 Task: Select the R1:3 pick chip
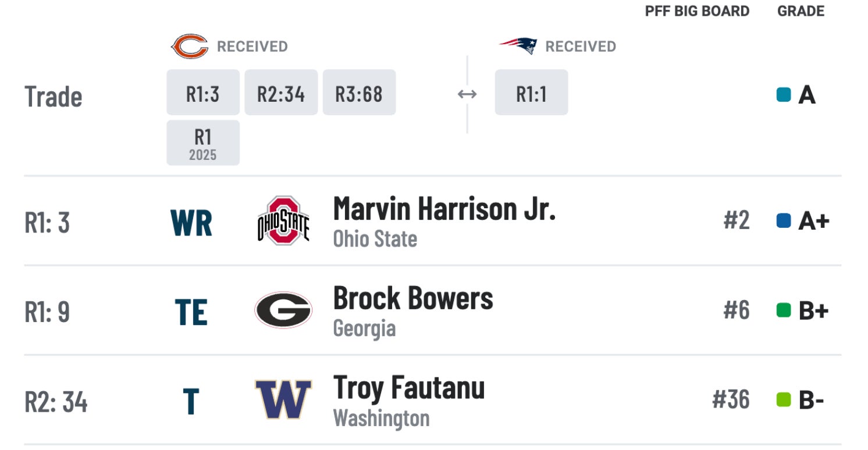203,92
